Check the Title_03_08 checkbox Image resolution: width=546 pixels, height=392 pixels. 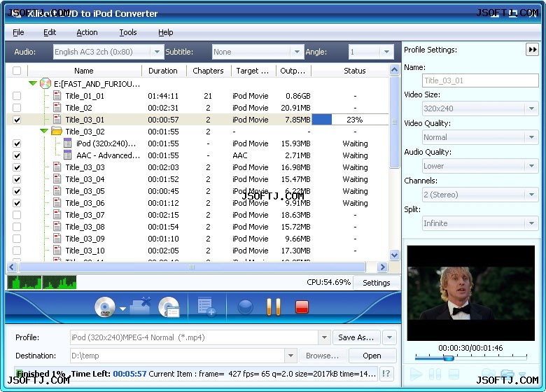click(x=17, y=227)
